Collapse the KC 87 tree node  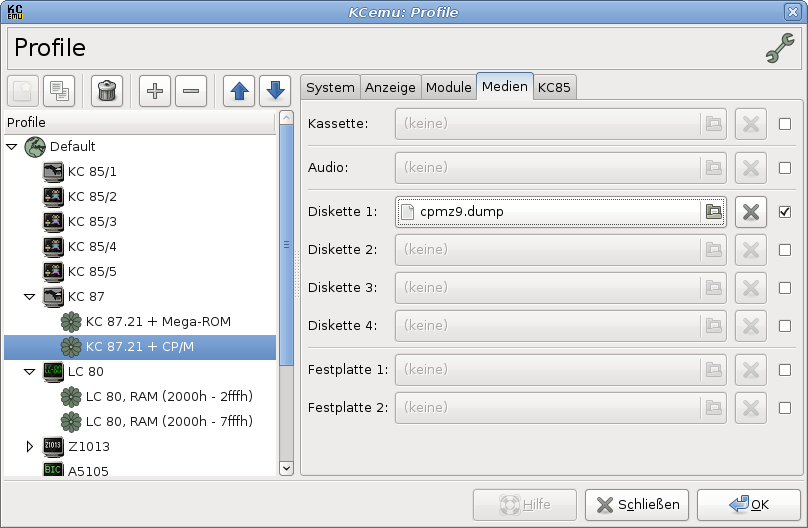(x=29, y=297)
